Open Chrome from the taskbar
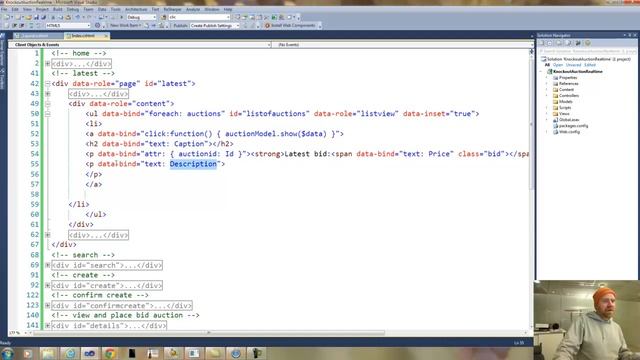 click(x=110, y=353)
